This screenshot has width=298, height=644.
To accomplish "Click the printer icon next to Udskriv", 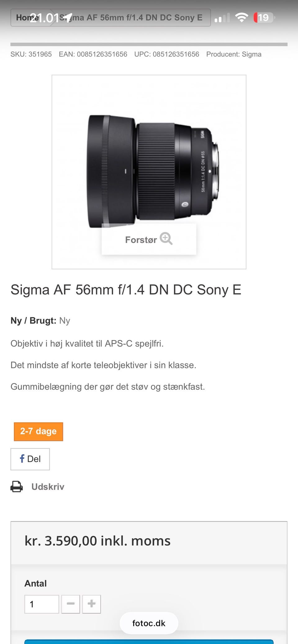I will [17, 486].
